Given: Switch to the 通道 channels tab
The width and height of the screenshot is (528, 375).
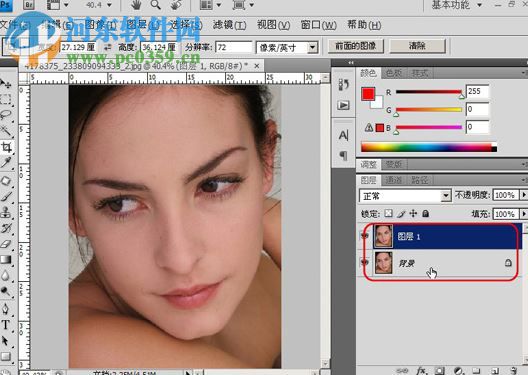Looking at the screenshot, I should tap(394, 180).
